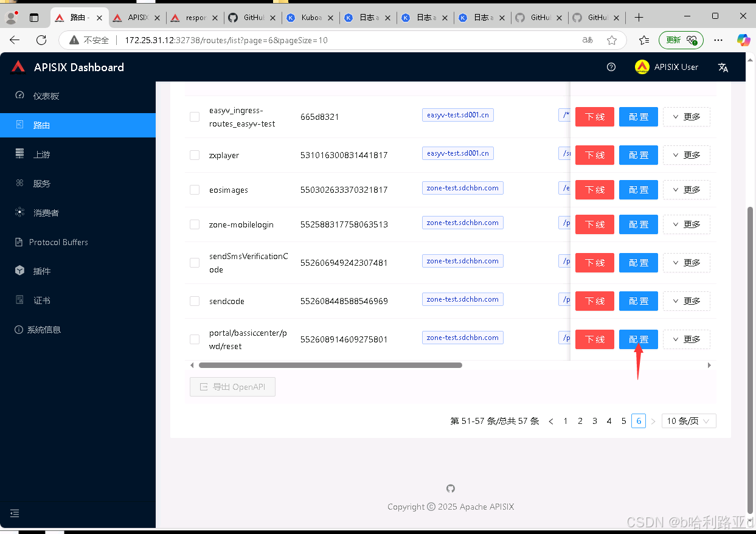Select the eosimages row checkbox
Screen dimensions: 756x534
tap(195, 190)
